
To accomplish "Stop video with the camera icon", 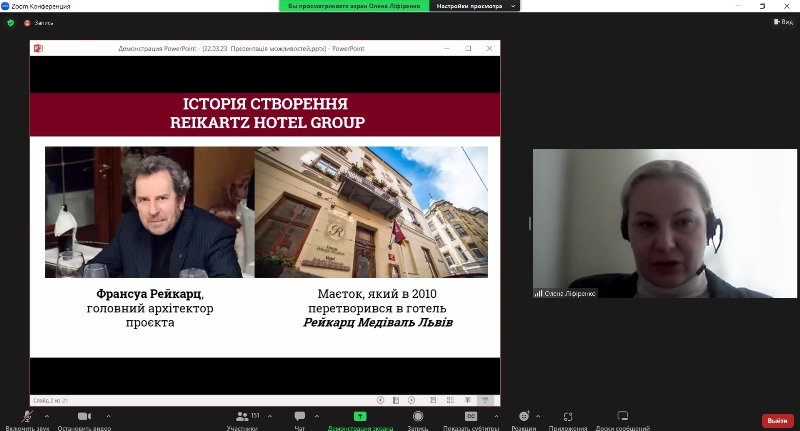I will point(84,416).
